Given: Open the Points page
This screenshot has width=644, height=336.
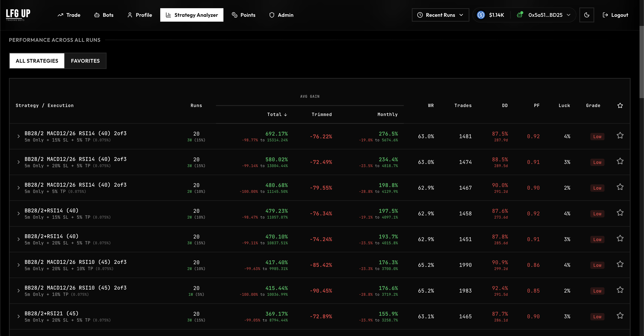Looking at the screenshot, I should click(244, 15).
